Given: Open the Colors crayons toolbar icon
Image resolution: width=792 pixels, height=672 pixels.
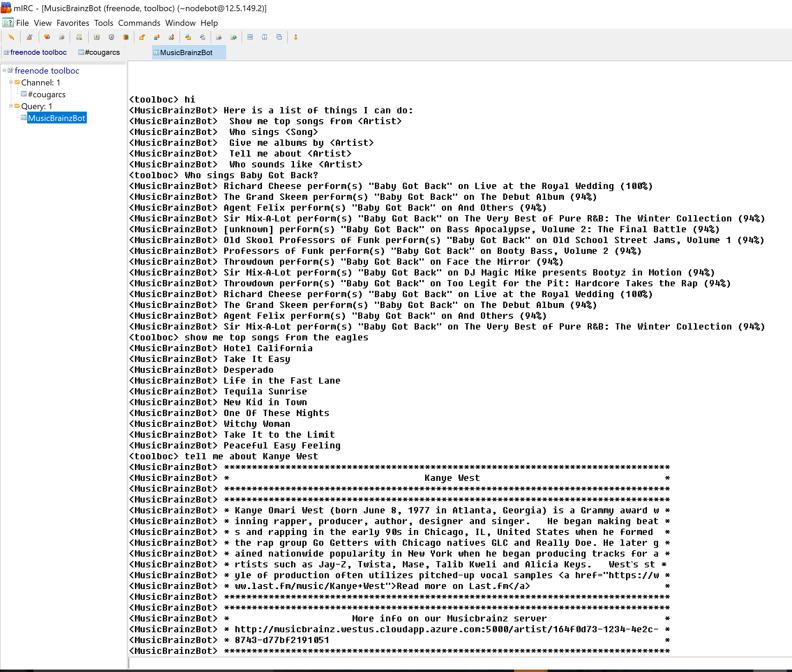Looking at the screenshot, I should click(x=126, y=37).
